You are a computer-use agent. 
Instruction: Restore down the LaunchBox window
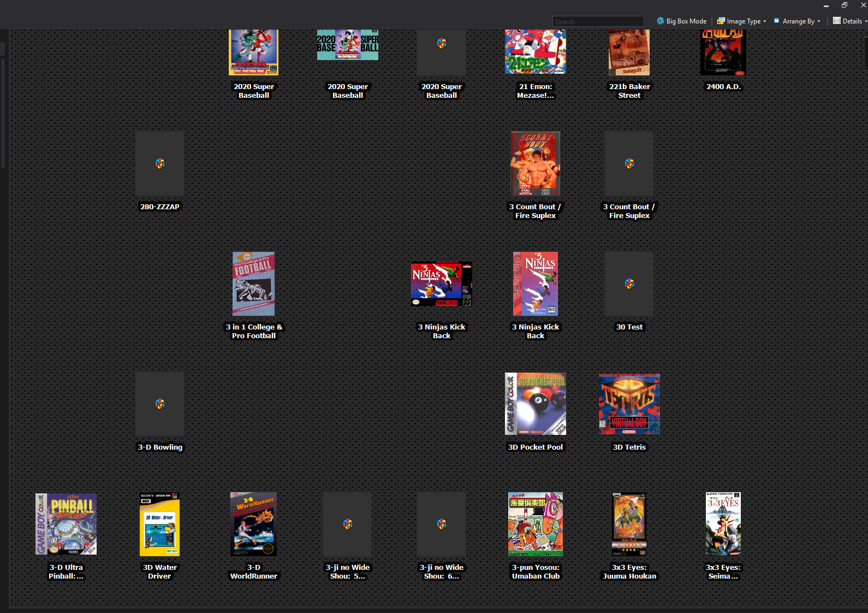click(845, 5)
